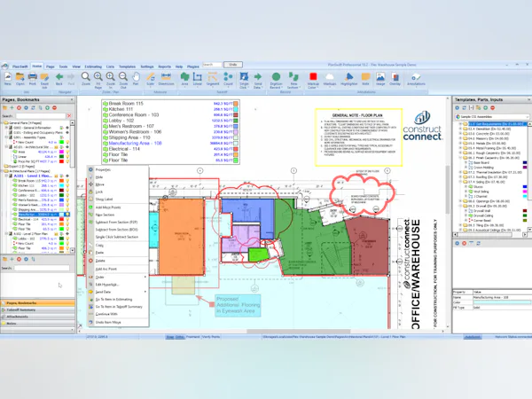The width and height of the screenshot is (532, 399).
Task: Click the magenta Area color swatch in the tree
Action: pos(61,152)
